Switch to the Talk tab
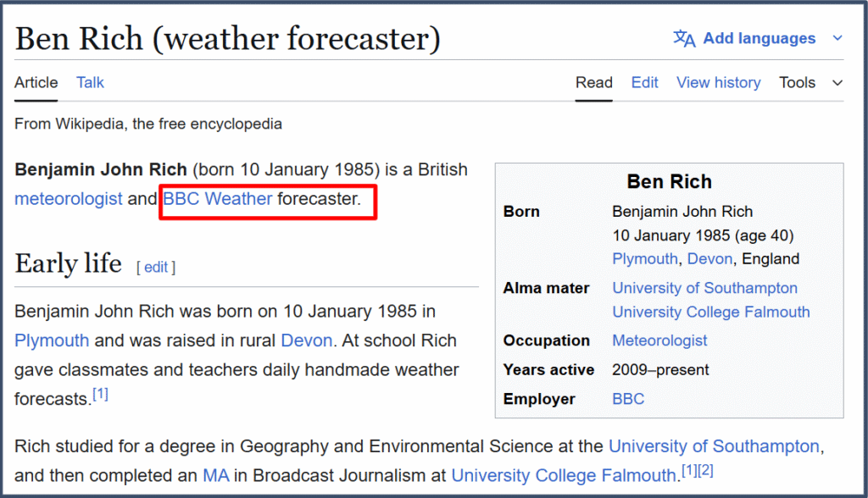This screenshot has height=498, width=868. tap(90, 82)
